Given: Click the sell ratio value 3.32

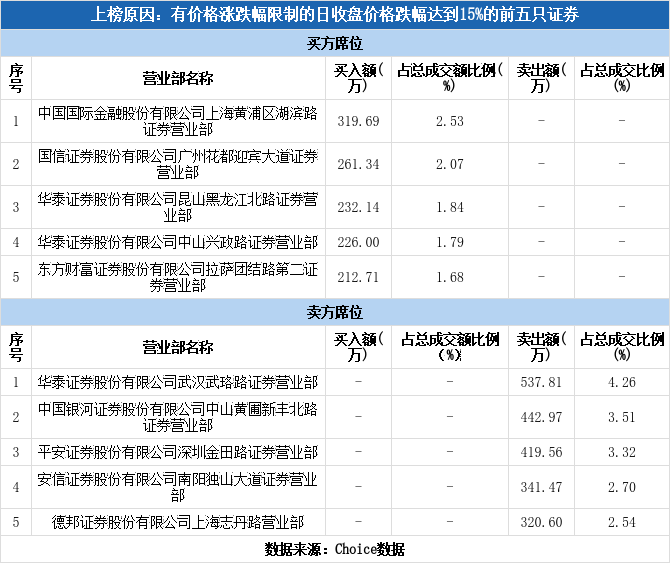Looking at the screenshot, I should coord(622,452).
